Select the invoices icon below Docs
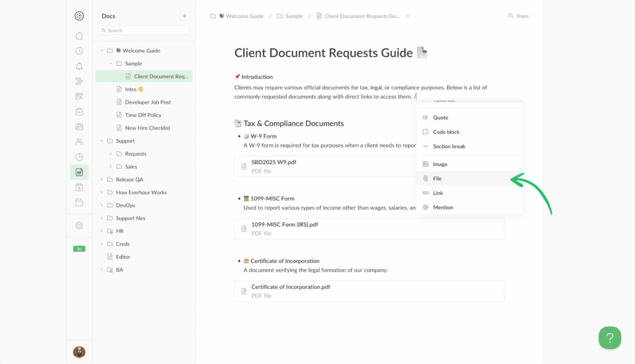Image resolution: width=635 pixels, height=364 pixels. (79, 187)
